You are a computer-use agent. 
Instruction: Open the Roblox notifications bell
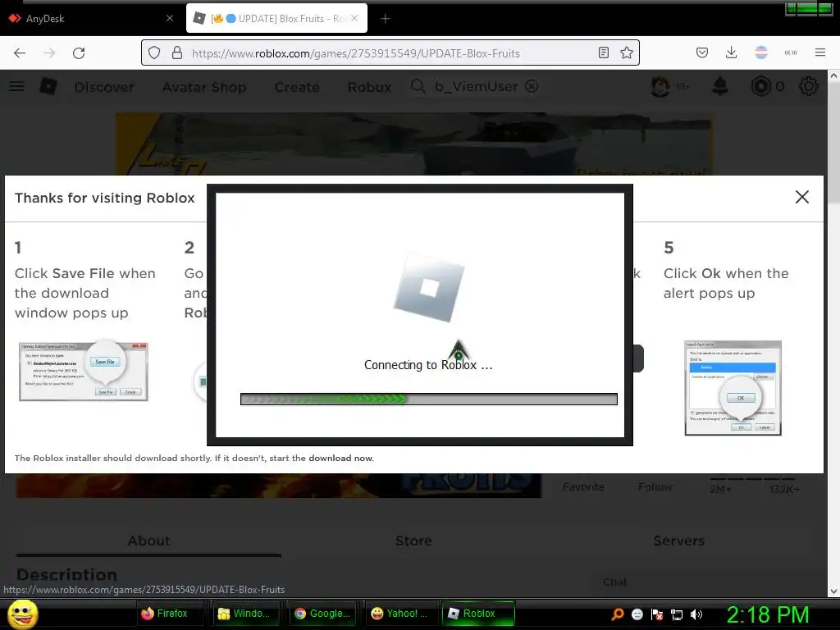pos(720,85)
